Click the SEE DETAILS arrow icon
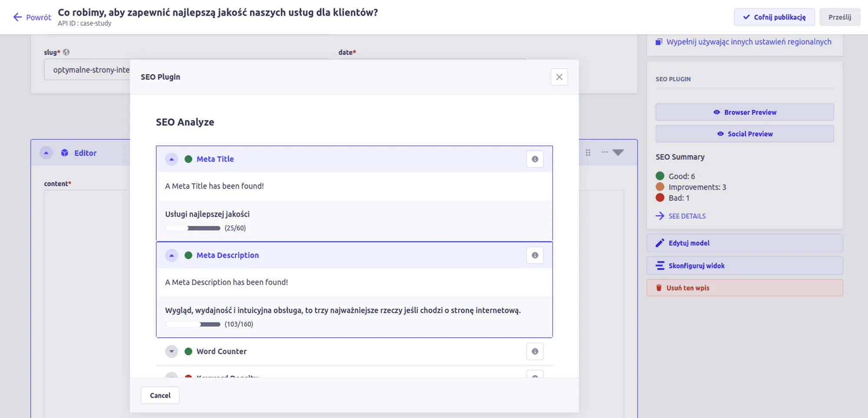Viewport: 868px width, 418px height. point(660,216)
